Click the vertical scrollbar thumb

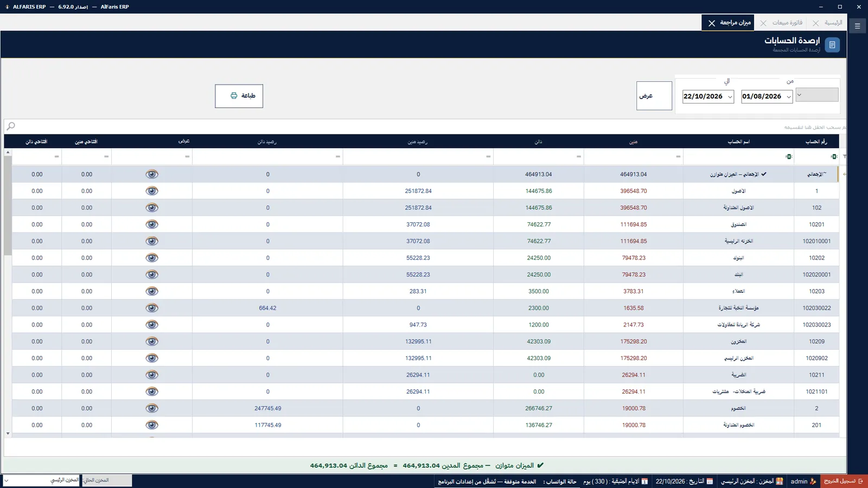coord(8,206)
